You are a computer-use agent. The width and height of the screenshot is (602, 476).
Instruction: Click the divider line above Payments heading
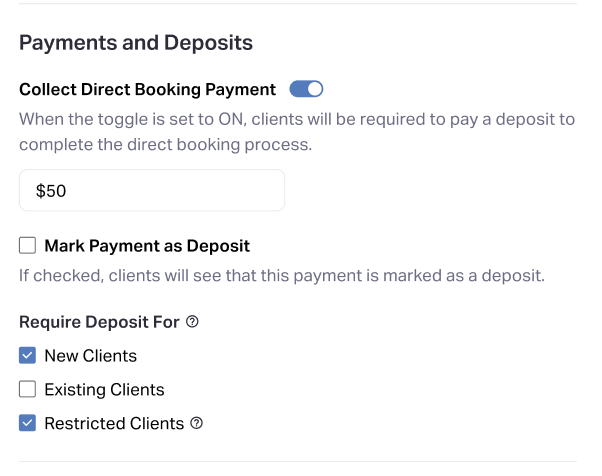click(x=298, y=4)
